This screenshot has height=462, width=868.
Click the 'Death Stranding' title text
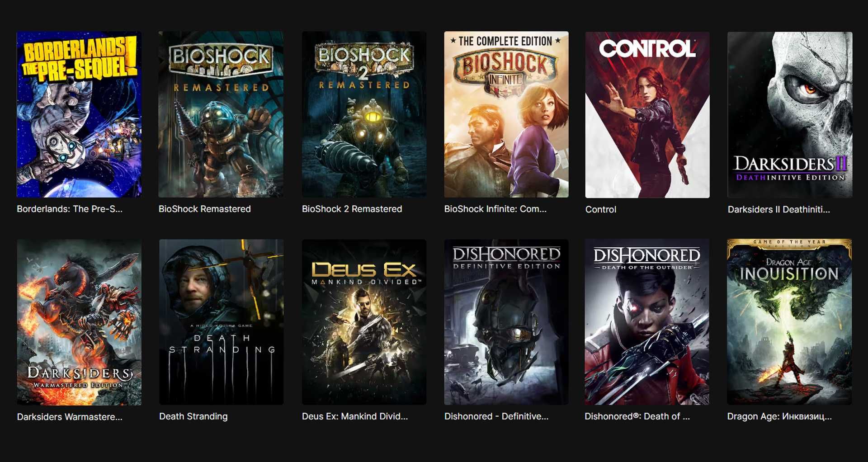(x=193, y=416)
